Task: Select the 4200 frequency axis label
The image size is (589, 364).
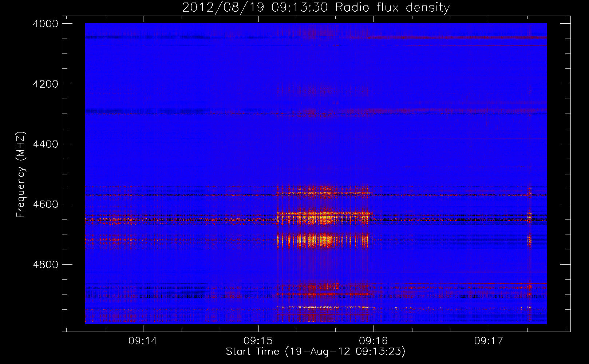Action: [46, 84]
